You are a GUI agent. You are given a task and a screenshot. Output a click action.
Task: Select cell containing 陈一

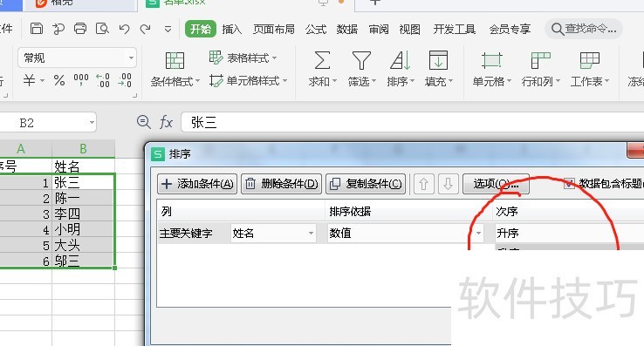84,198
